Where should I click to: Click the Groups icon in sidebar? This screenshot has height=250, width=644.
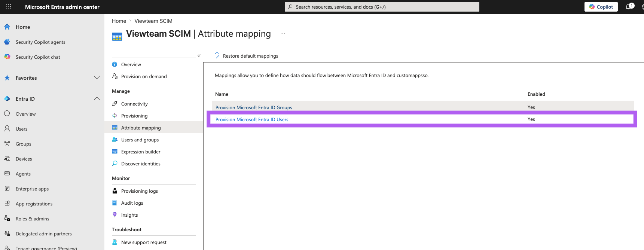tap(7, 144)
